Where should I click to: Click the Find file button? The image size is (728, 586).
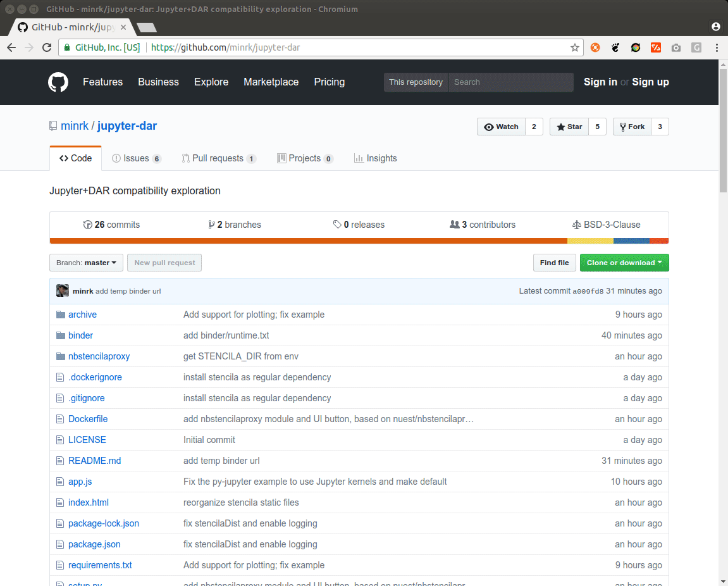coord(554,263)
